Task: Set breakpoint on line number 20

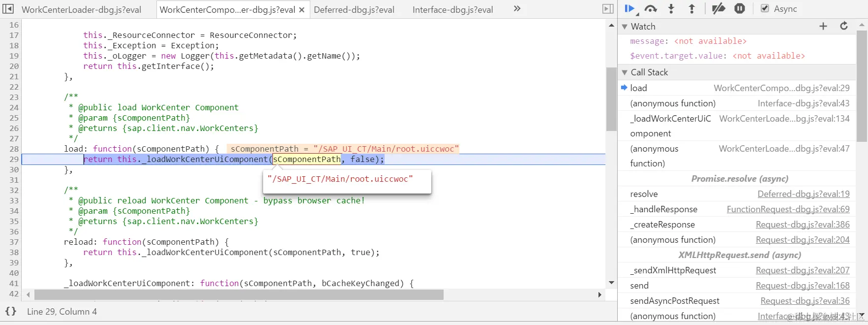Action: pos(14,66)
